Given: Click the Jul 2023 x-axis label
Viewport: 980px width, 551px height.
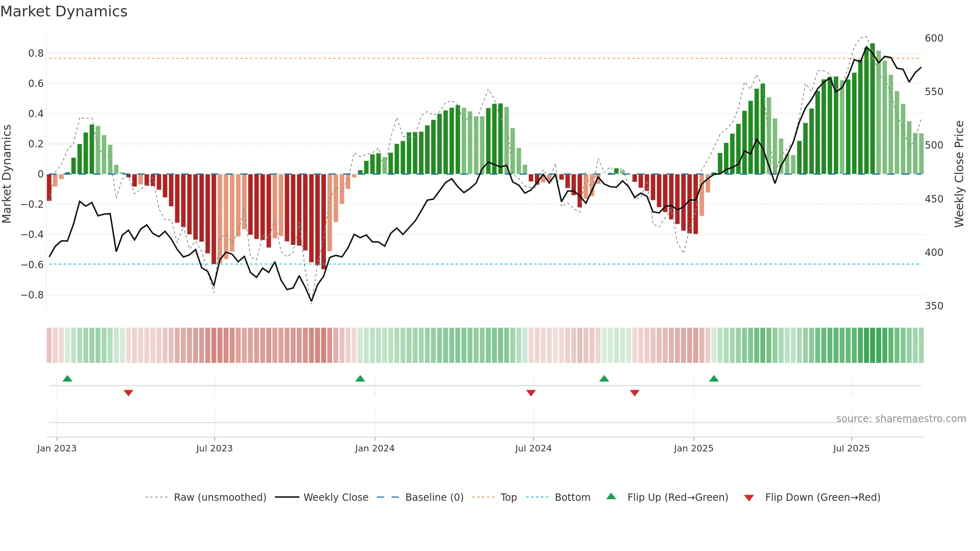Looking at the screenshot, I should [x=214, y=448].
